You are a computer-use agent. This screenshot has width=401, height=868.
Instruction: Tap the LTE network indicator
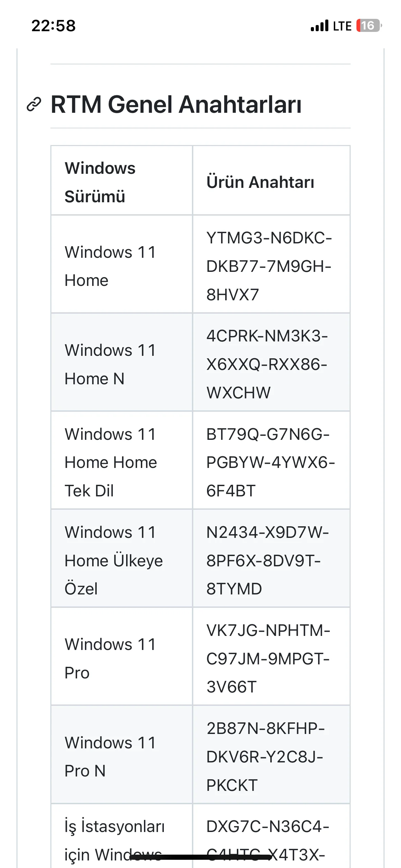coord(342,26)
